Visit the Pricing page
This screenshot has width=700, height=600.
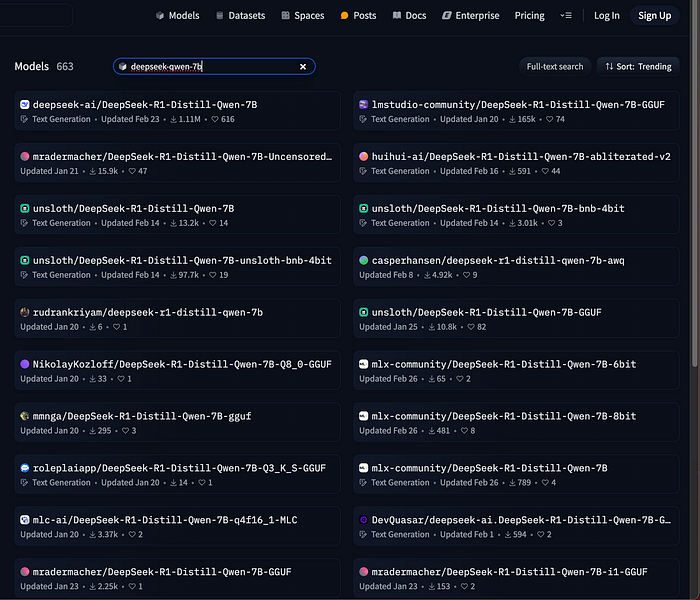pyautogui.click(x=529, y=16)
